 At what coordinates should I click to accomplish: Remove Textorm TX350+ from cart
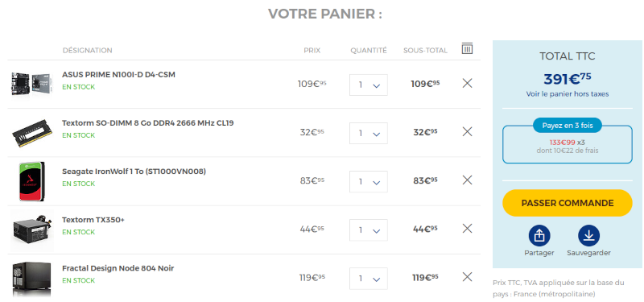(x=467, y=229)
